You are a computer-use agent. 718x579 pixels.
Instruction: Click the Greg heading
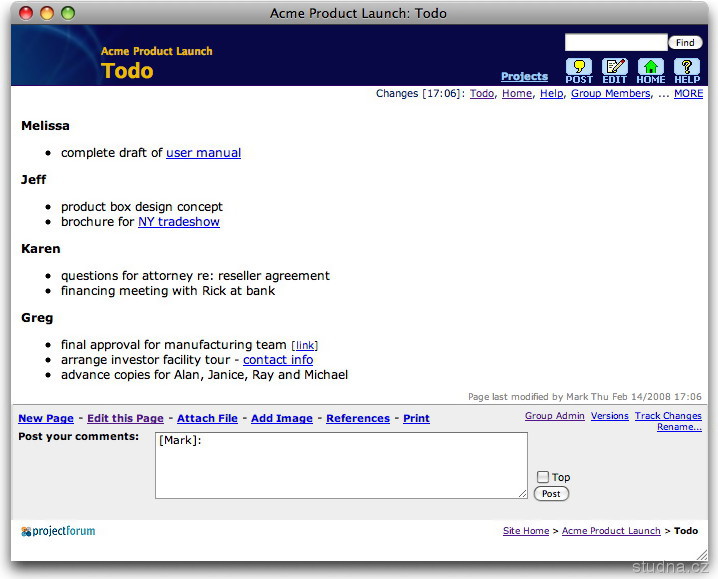[37, 318]
